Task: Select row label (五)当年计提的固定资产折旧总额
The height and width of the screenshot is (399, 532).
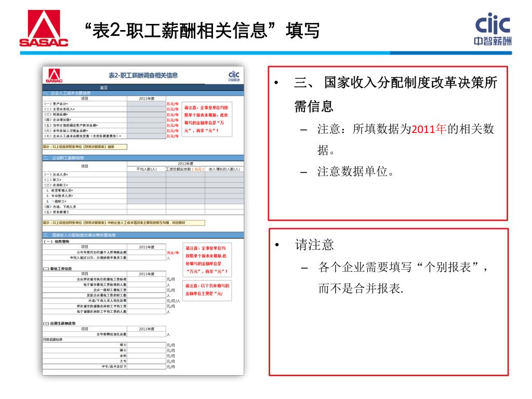Action: pos(71,125)
